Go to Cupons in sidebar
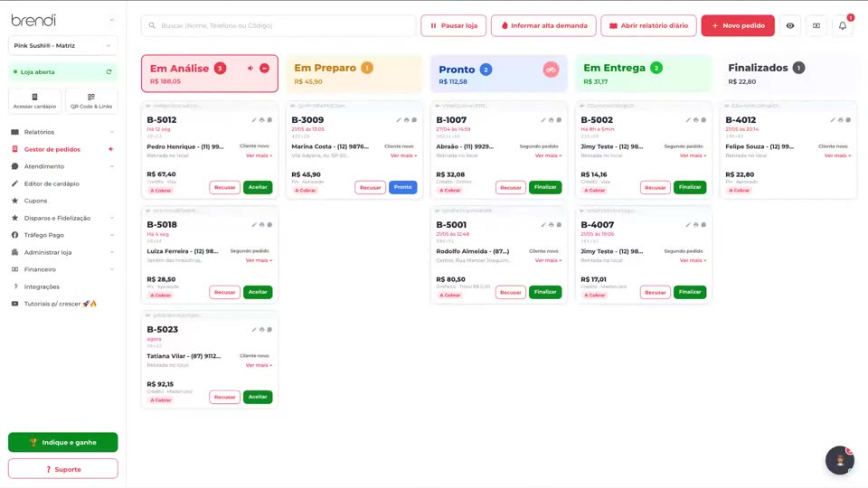 coord(35,201)
